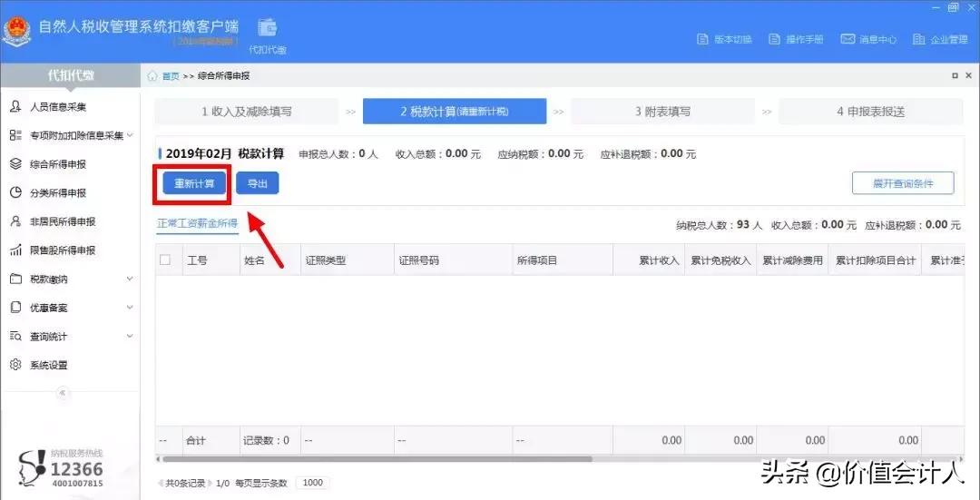The height and width of the screenshot is (500, 980).
Task: Click the 优惠备案 document icon
Action: [x=16, y=308]
